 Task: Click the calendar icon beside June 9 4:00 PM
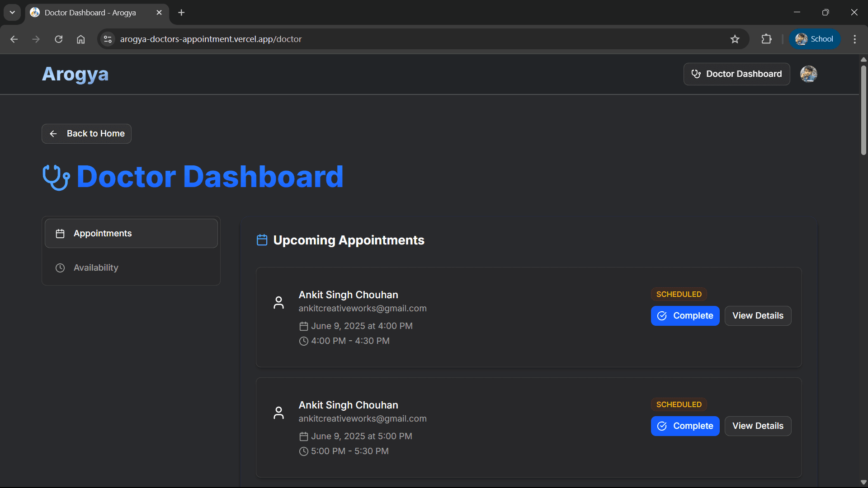point(304,326)
